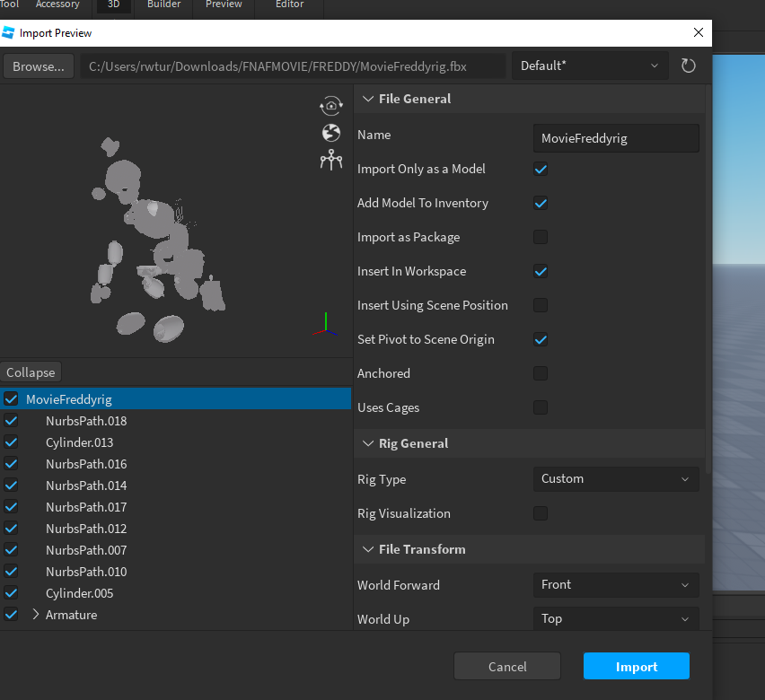Open the Default* preset dropdown
The width and height of the screenshot is (765, 700).
click(x=590, y=66)
